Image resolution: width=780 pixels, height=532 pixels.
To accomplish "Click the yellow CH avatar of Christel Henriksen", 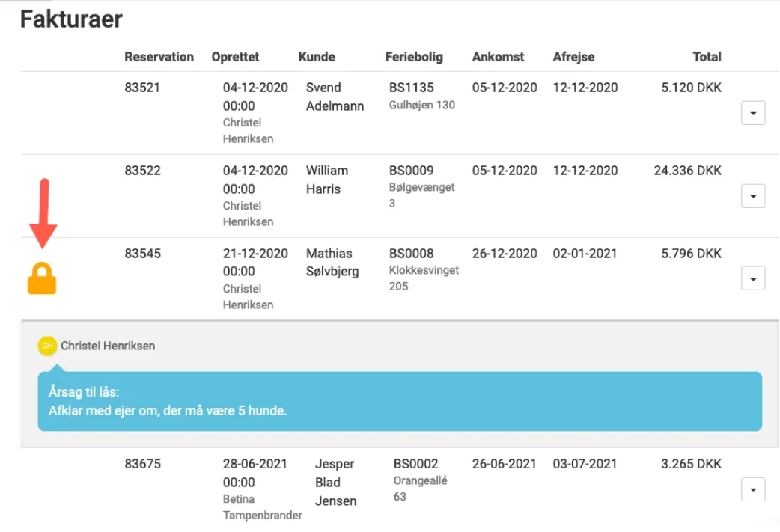I will (x=47, y=346).
